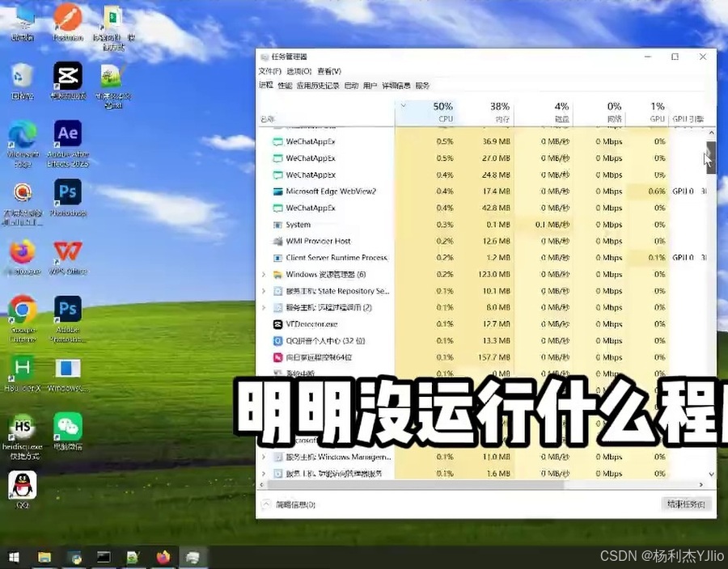Click the VTDetector.exe process icon

click(x=277, y=324)
